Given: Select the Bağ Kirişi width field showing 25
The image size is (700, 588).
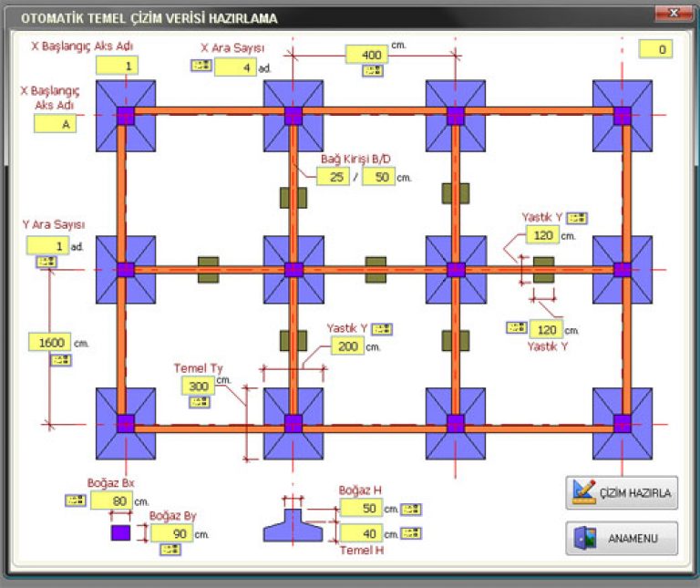Looking at the screenshot, I should pos(333,177).
